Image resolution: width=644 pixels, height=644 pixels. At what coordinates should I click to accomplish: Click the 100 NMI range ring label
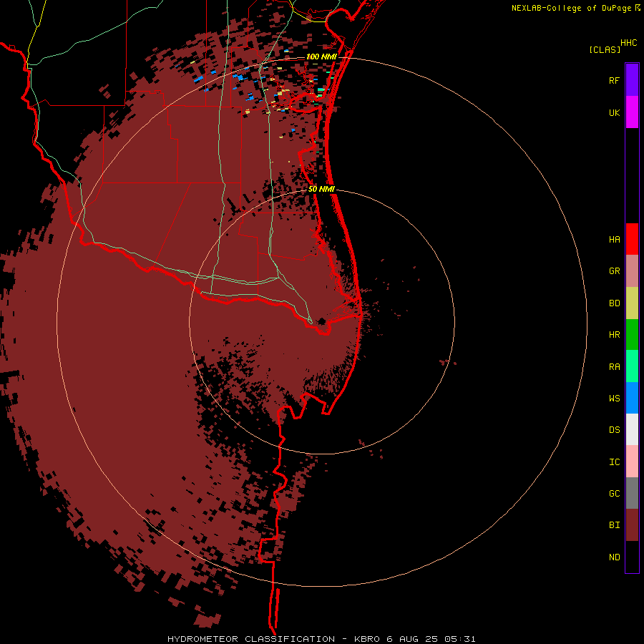(x=321, y=57)
